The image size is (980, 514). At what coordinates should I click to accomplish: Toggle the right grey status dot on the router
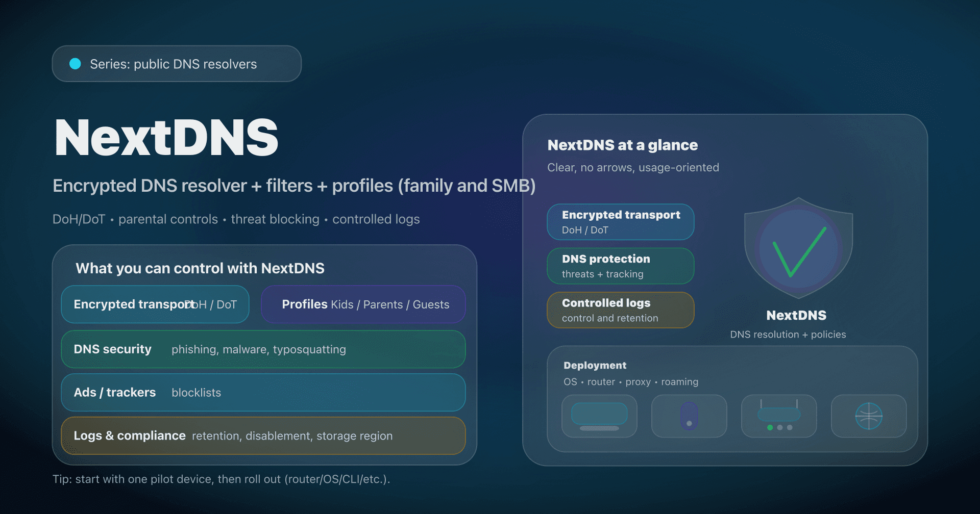(x=790, y=427)
